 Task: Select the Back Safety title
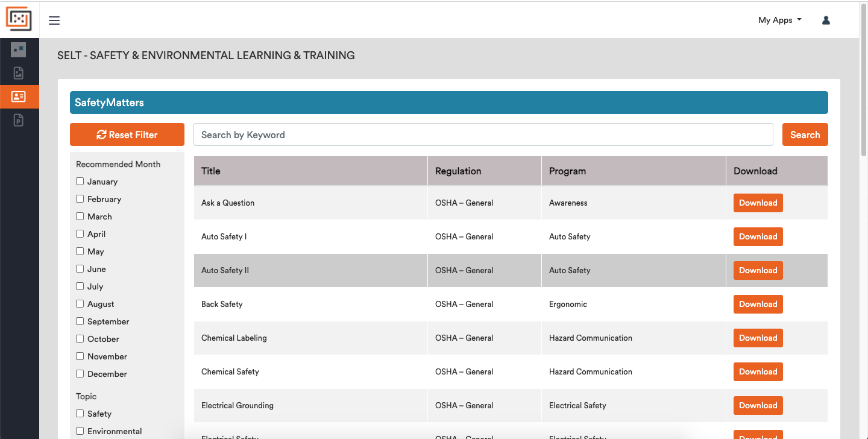click(x=222, y=304)
